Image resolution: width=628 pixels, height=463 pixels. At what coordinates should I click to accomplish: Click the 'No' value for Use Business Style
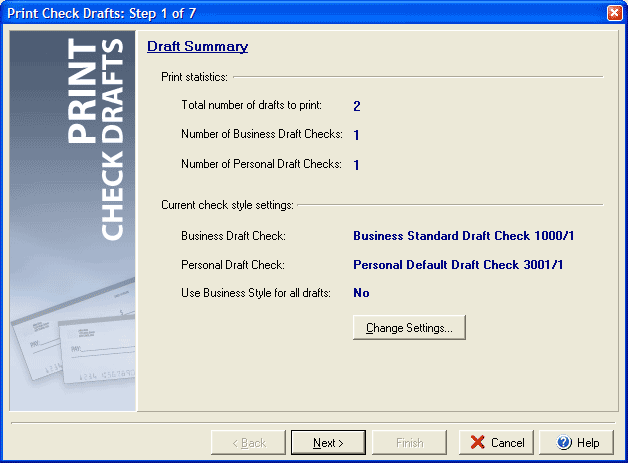point(361,293)
